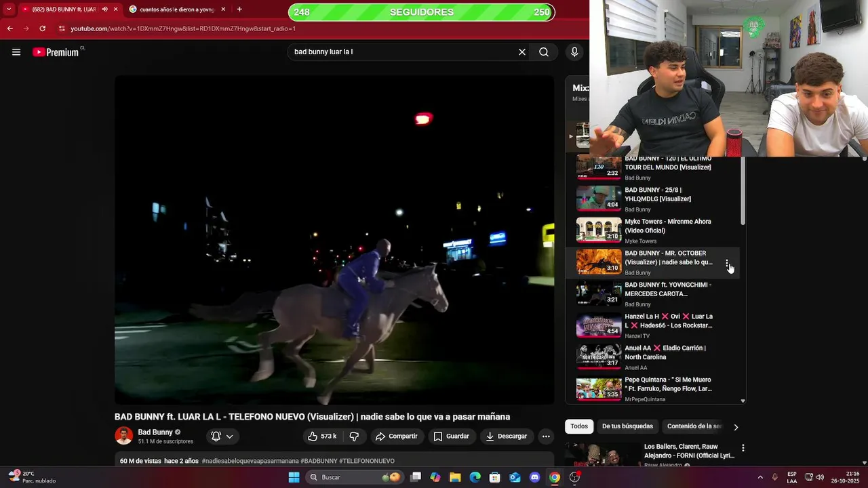
Task: Open more actions under the video
Action: (x=546, y=436)
